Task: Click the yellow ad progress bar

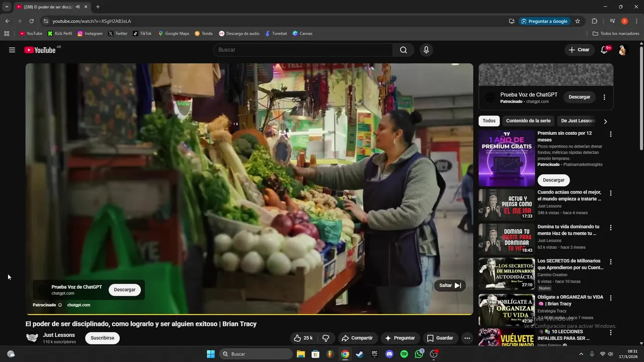Action: (249, 314)
